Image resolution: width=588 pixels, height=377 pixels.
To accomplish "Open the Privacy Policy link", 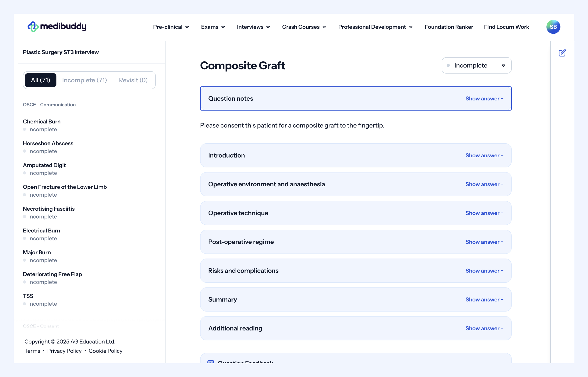I will [x=64, y=351].
